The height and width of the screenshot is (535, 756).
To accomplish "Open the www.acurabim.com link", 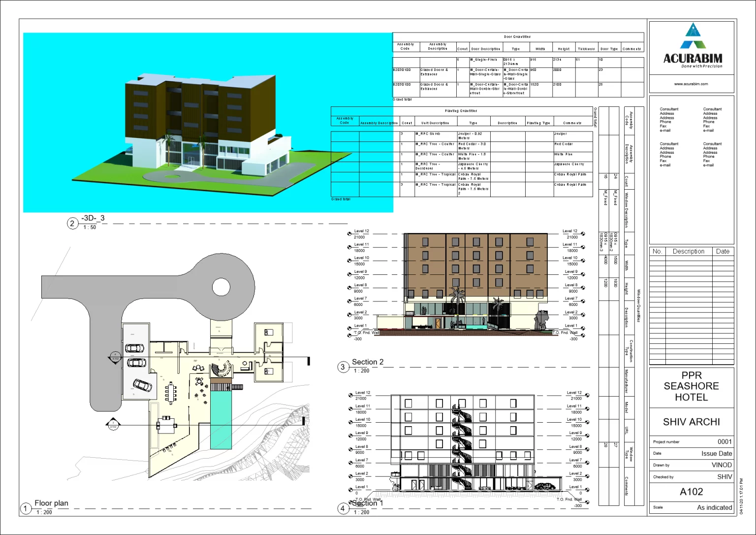I will click(691, 84).
